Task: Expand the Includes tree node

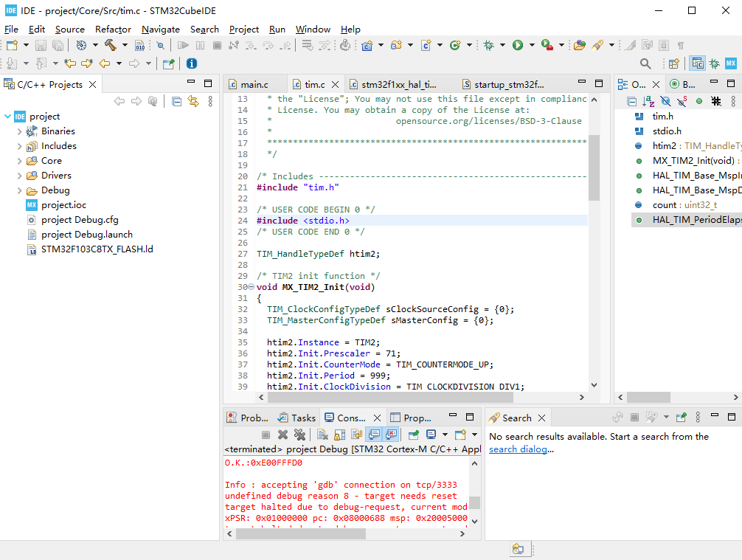Action: pos(19,146)
